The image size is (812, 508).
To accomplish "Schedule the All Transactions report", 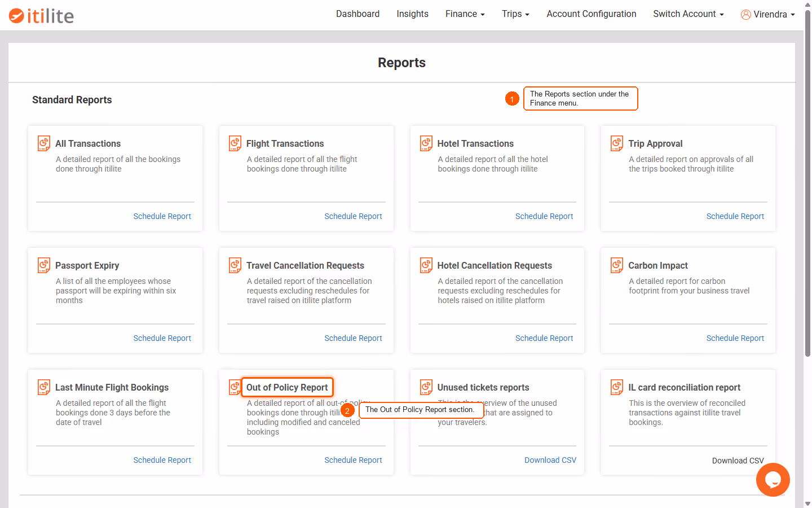I will tap(162, 216).
